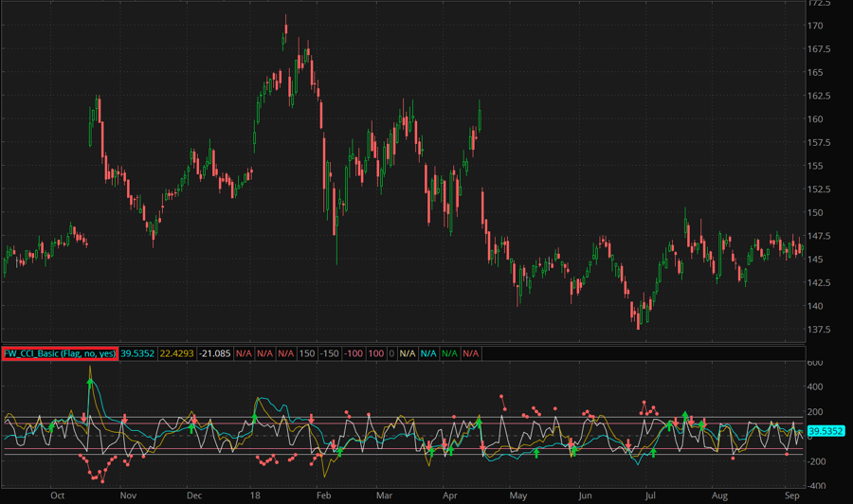
Task: Click the Apr label on time axis
Action: pyautogui.click(x=449, y=495)
